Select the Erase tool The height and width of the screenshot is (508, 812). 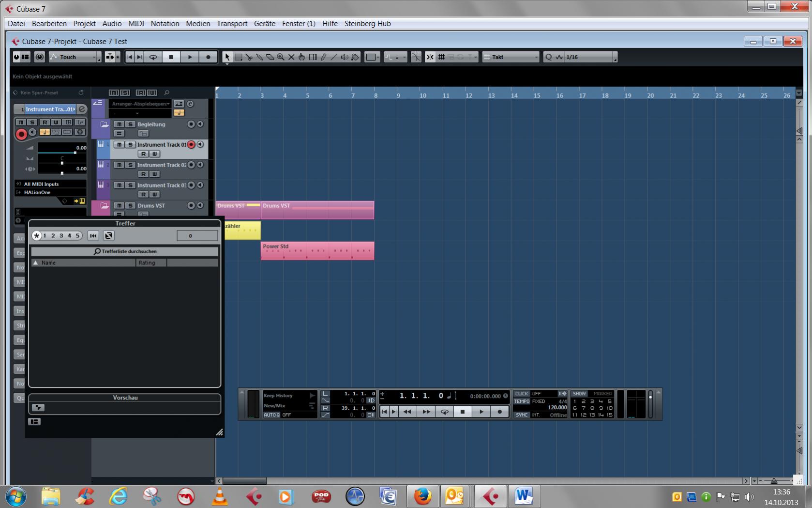pyautogui.click(x=270, y=57)
